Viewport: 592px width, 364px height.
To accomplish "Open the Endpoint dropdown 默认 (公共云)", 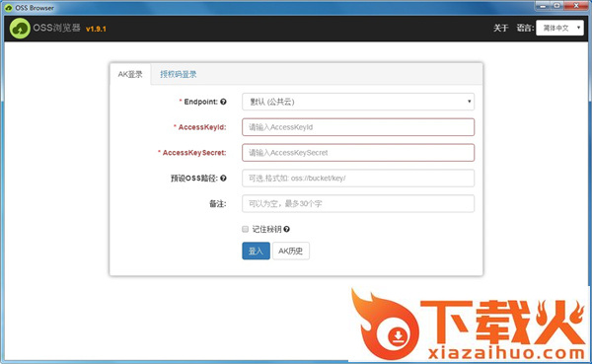I will [x=358, y=102].
